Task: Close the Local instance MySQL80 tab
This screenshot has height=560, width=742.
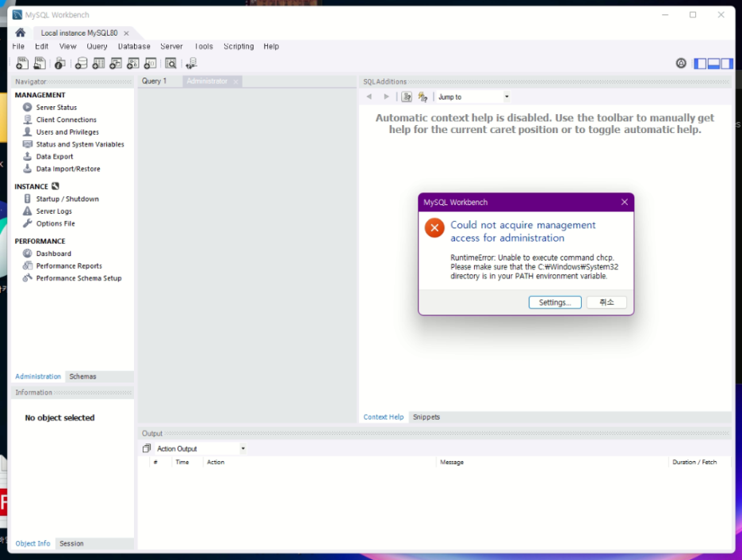Action: [126, 33]
